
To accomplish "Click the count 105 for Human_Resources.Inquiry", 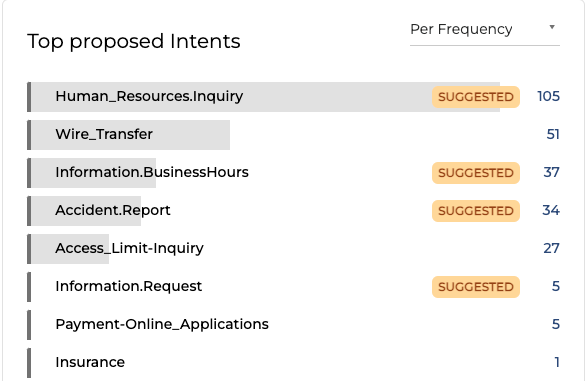I will (x=548, y=97).
